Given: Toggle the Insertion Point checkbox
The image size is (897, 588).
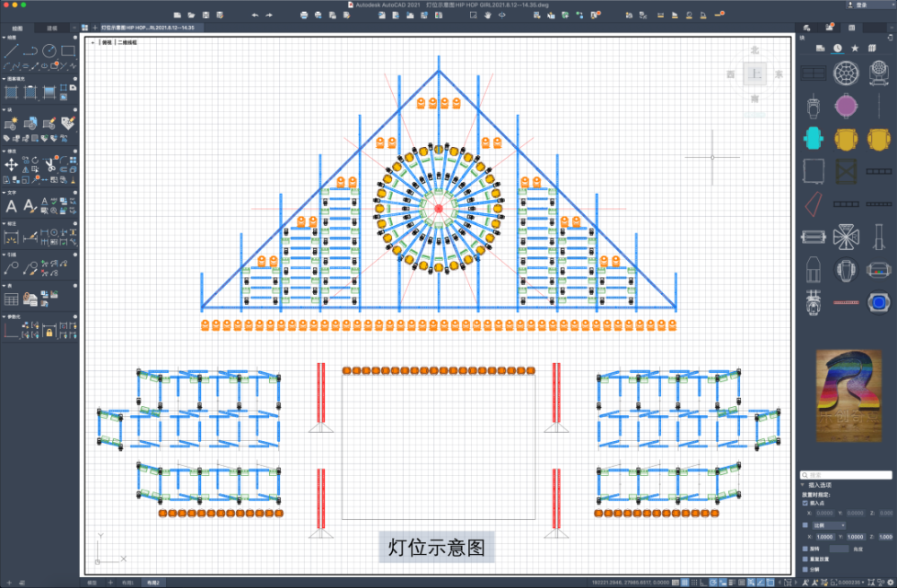Looking at the screenshot, I should click(805, 503).
